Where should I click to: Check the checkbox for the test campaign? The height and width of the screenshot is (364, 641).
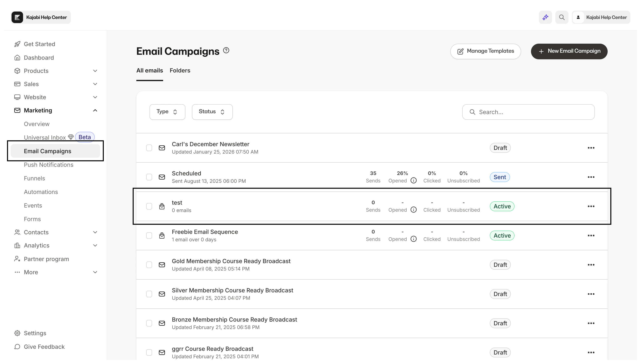coord(149,206)
